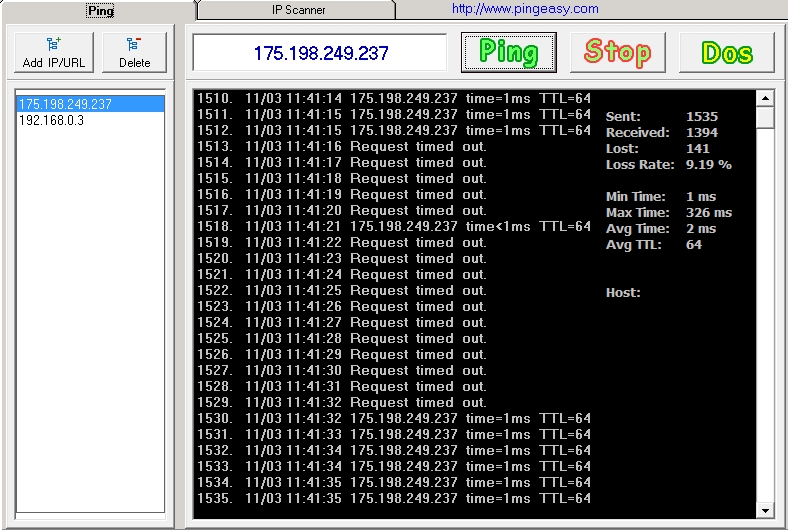Click the Min Time 1 ms value
Viewport: 788px width, 530px height.
tap(701, 196)
